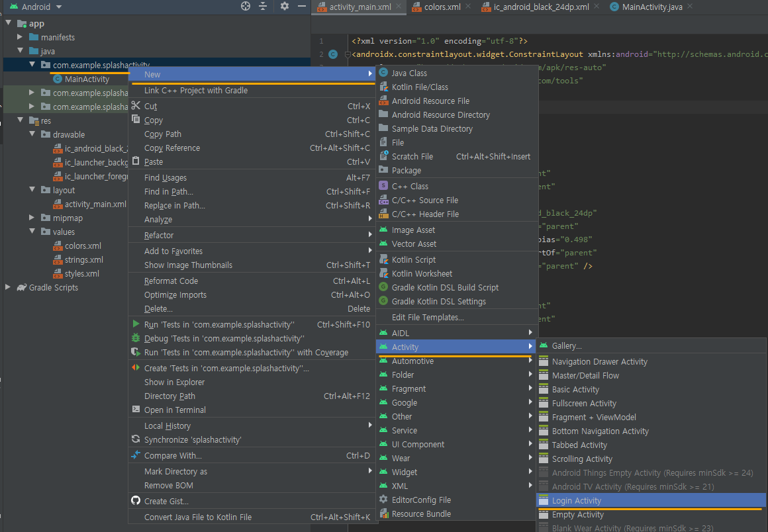Select styles.xml in project tree

pos(82,273)
